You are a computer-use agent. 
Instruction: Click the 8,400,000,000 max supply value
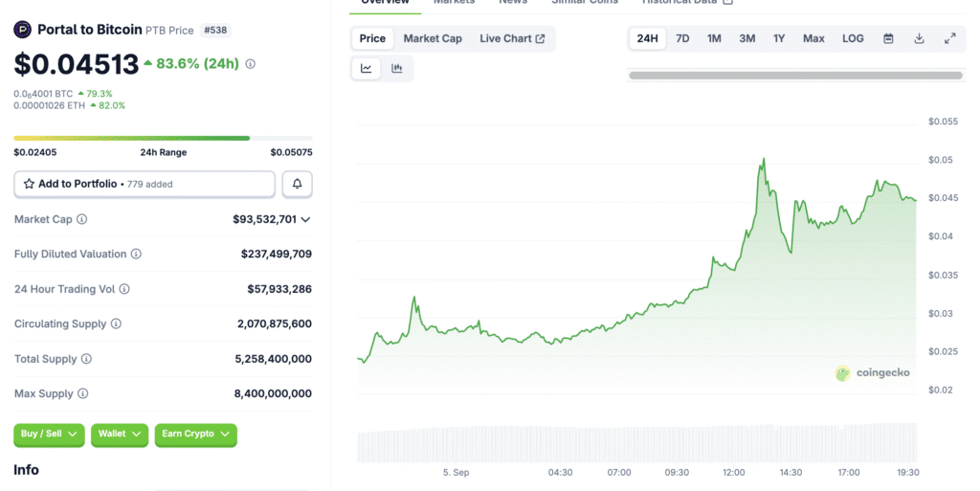click(x=273, y=393)
